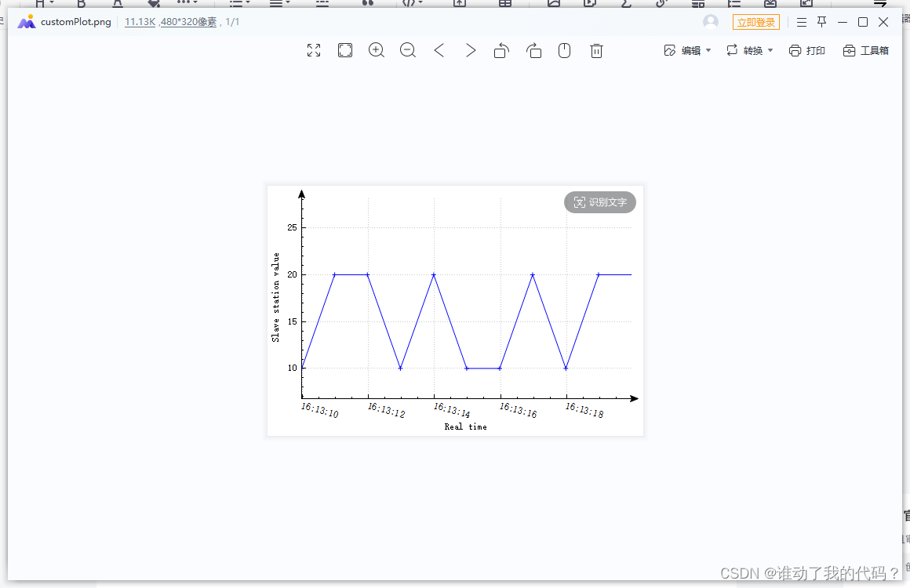Print the image via 打印 icon
Image resolution: width=910 pixels, height=588 pixels.
[806, 50]
